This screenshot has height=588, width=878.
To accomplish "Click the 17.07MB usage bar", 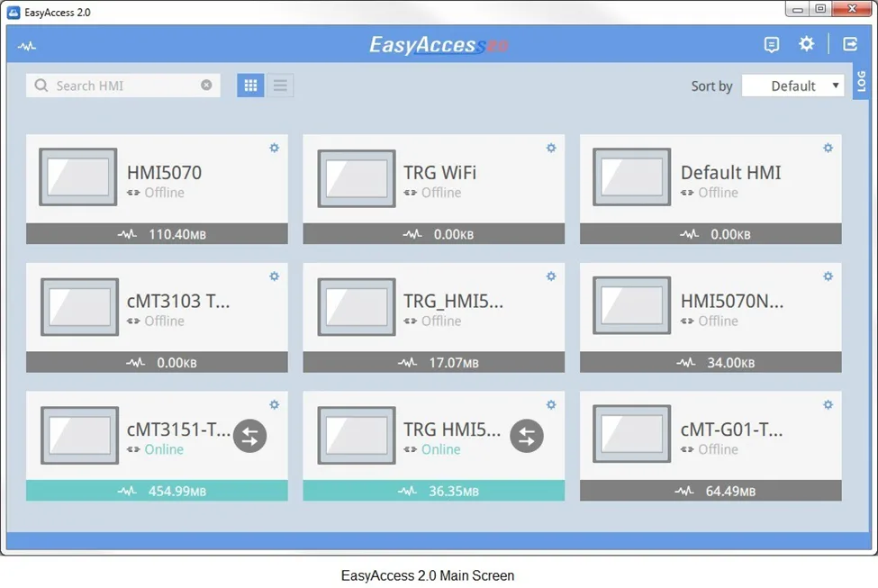I will pyautogui.click(x=434, y=362).
